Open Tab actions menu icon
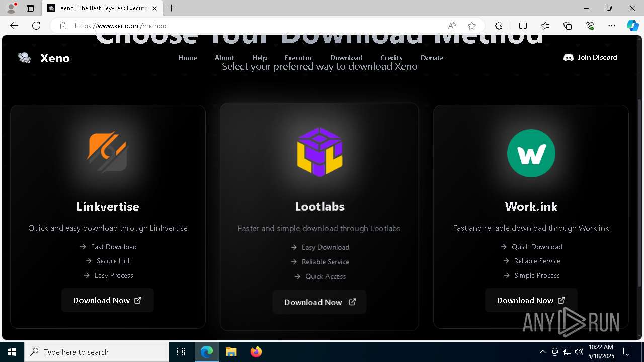This screenshot has height=362, width=644. [30, 8]
